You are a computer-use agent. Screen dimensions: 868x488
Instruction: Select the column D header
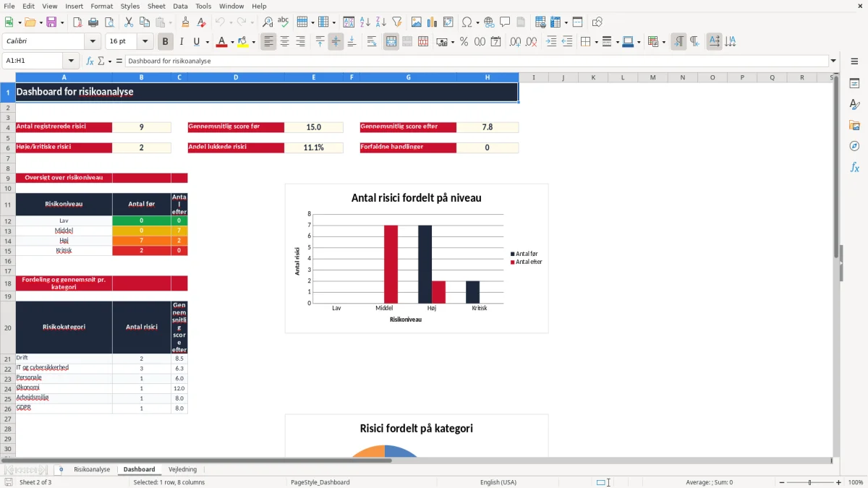tap(236, 77)
